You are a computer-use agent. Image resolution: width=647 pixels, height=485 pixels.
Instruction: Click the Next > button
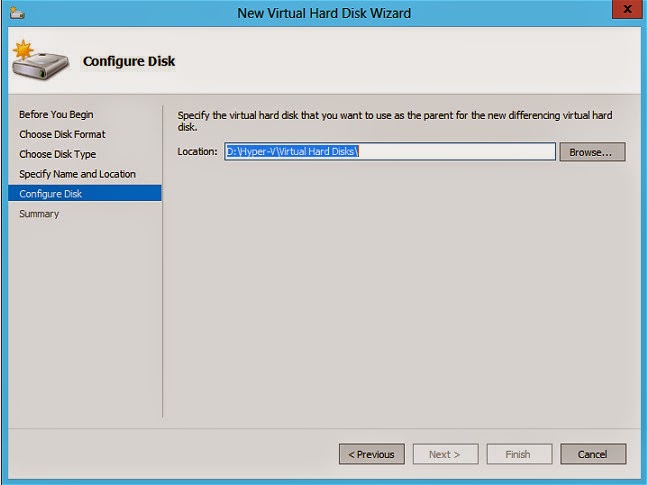coord(444,454)
